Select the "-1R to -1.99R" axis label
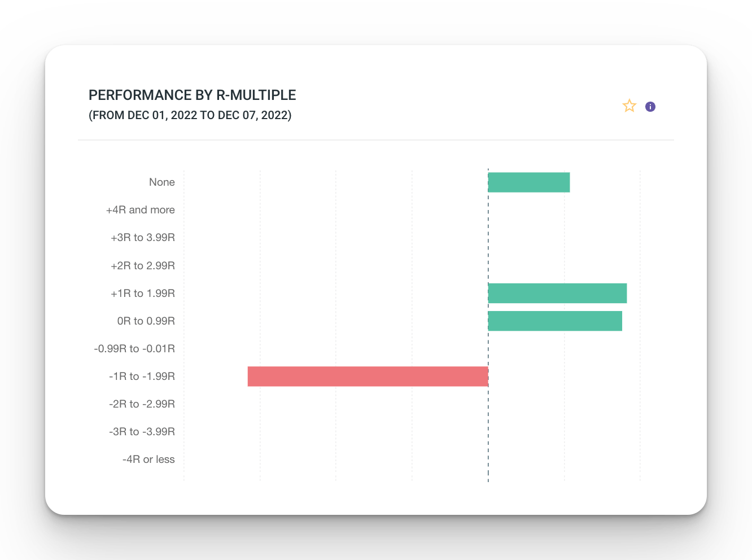Viewport: 752px width, 560px height. pyautogui.click(x=142, y=377)
